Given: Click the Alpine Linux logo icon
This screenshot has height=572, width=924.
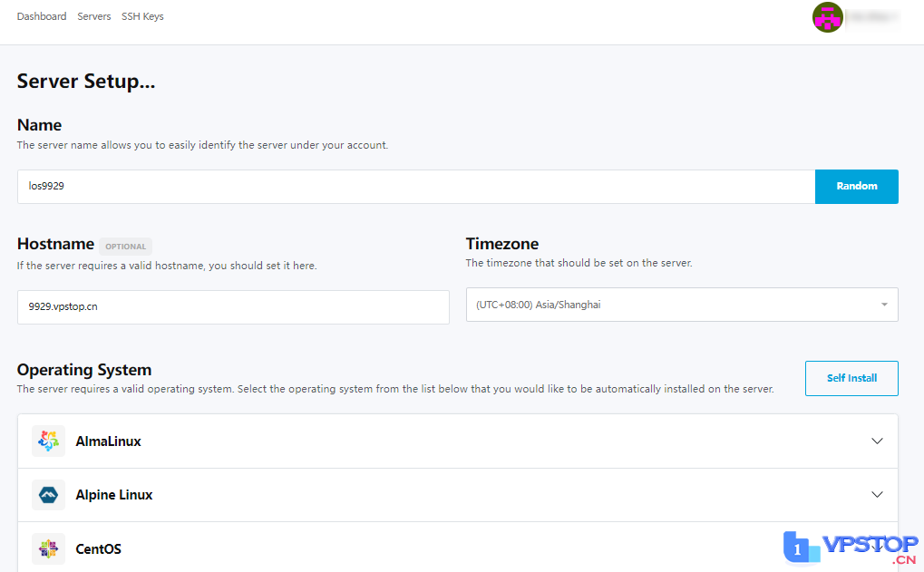Looking at the screenshot, I should (x=48, y=495).
